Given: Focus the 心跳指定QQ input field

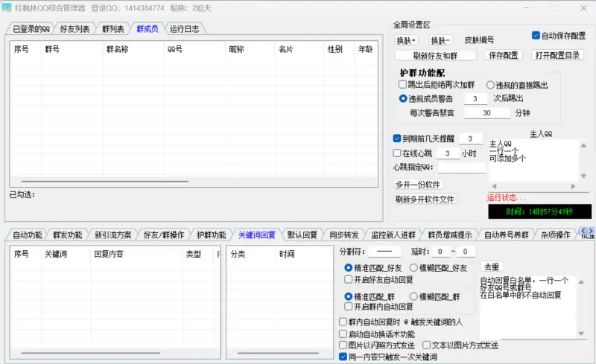Looking at the screenshot, I should (461, 167).
